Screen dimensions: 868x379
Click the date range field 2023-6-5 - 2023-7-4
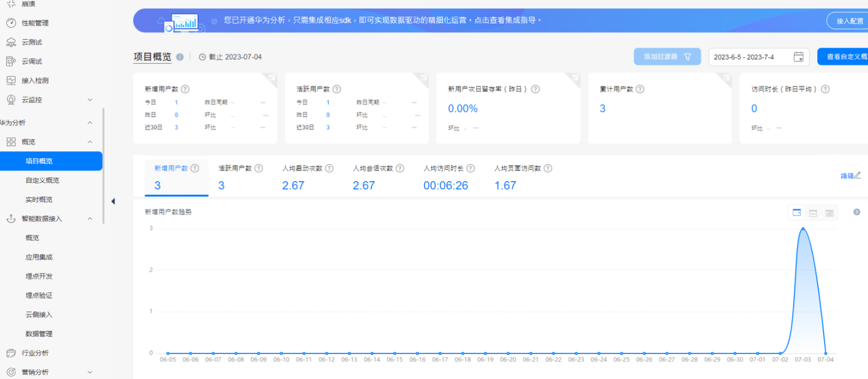click(x=759, y=57)
